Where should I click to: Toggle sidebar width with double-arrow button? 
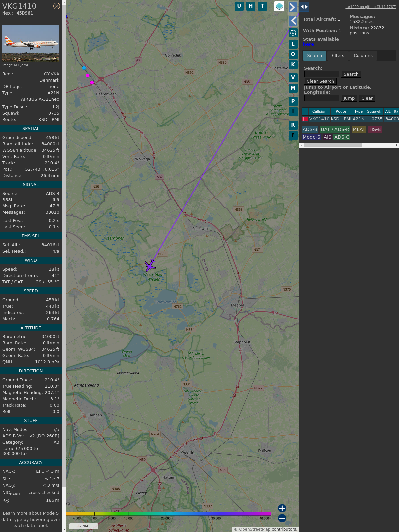304,7
